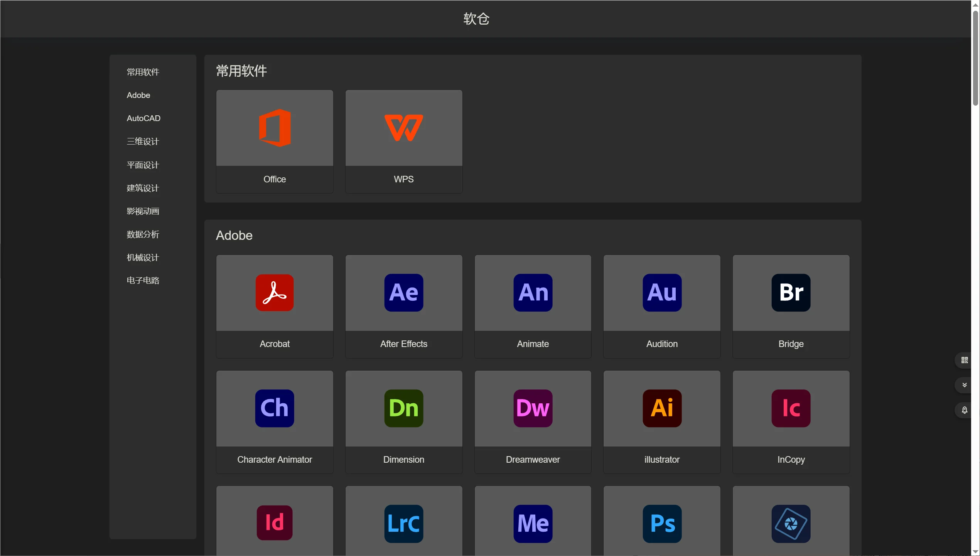Select 电子电路 in the sidebar

pyautogui.click(x=143, y=281)
